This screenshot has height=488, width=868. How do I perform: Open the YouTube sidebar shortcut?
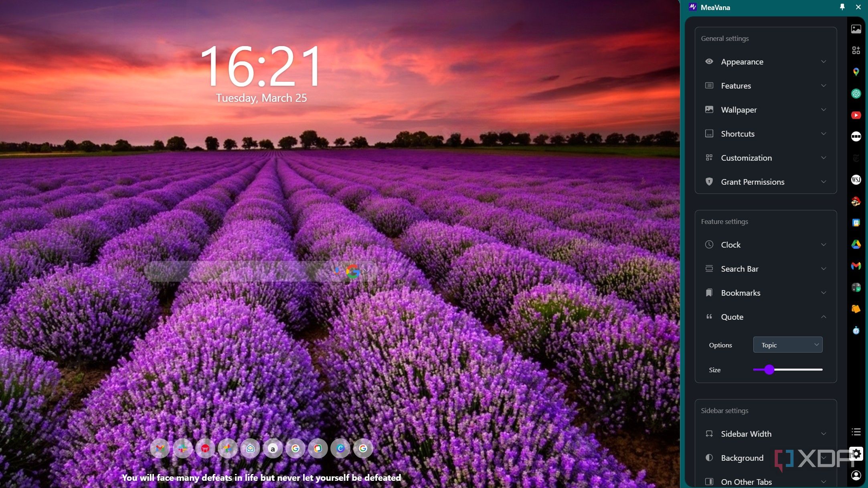[856, 115]
